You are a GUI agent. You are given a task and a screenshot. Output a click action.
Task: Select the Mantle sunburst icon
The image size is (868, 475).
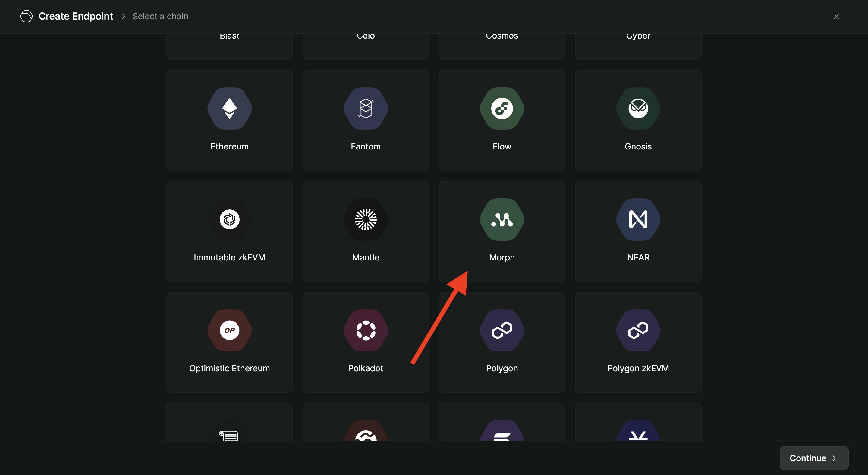(366, 219)
